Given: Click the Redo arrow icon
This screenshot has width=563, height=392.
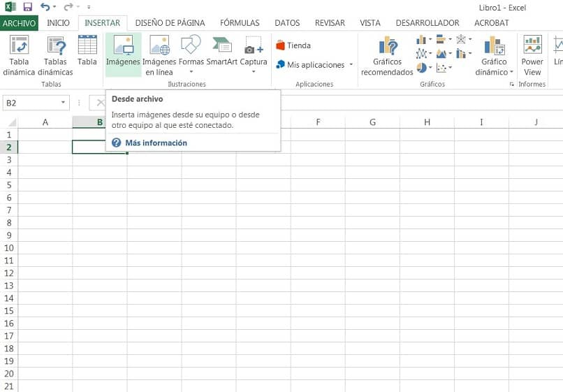Looking at the screenshot, I should tap(68, 7).
